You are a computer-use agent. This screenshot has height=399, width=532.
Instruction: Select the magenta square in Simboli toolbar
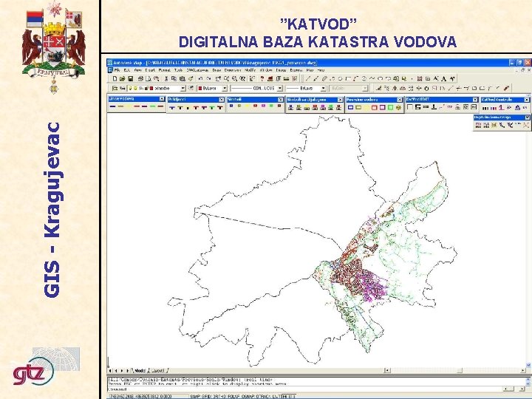tap(263, 106)
